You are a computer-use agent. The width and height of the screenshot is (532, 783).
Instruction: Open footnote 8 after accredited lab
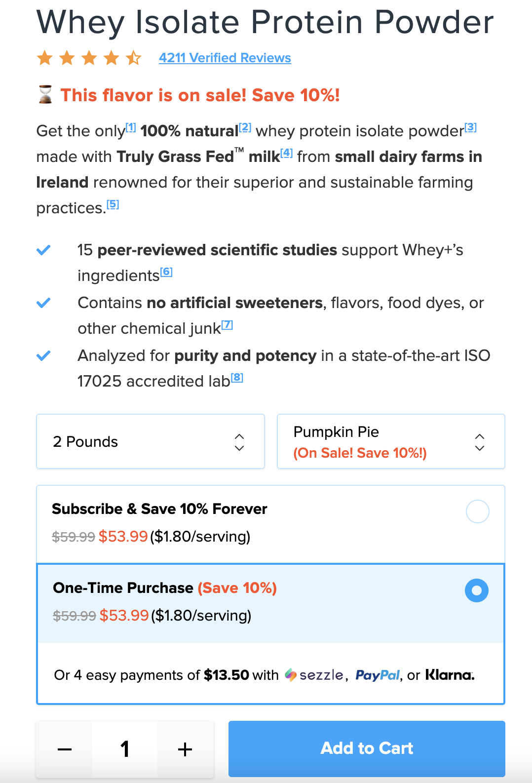[x=237, y=378]
